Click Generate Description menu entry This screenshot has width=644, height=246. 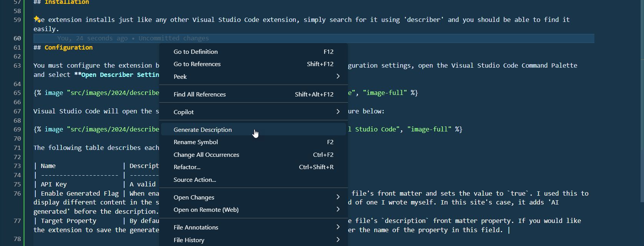coord(253,130)
